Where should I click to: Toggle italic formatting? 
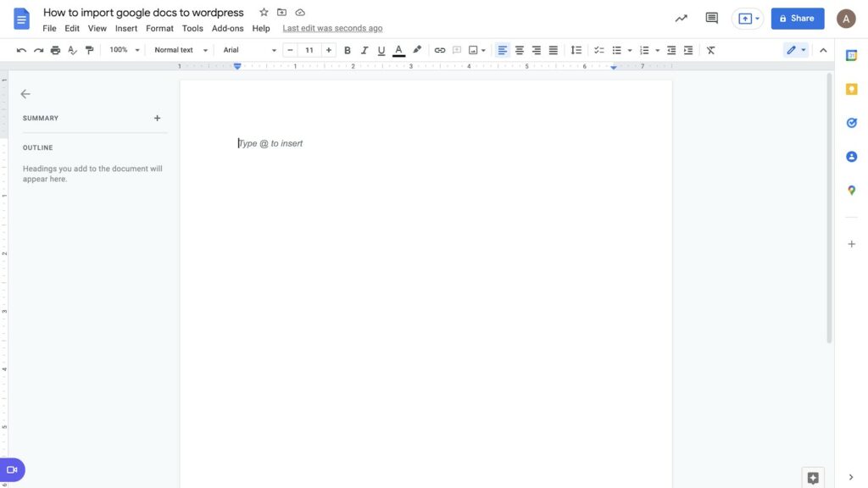pyautogui.click(x=364, y=49)
